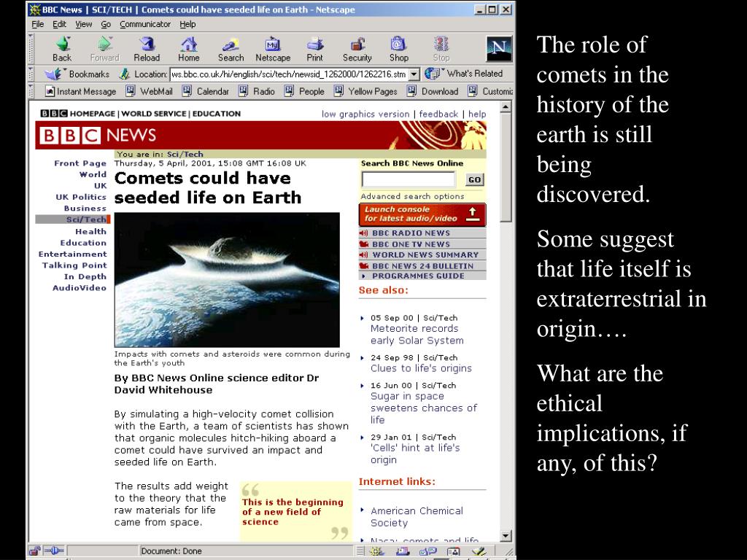Open the Go menu
The height and width of the screenshot is (560, 747).
tap(106, 24)
